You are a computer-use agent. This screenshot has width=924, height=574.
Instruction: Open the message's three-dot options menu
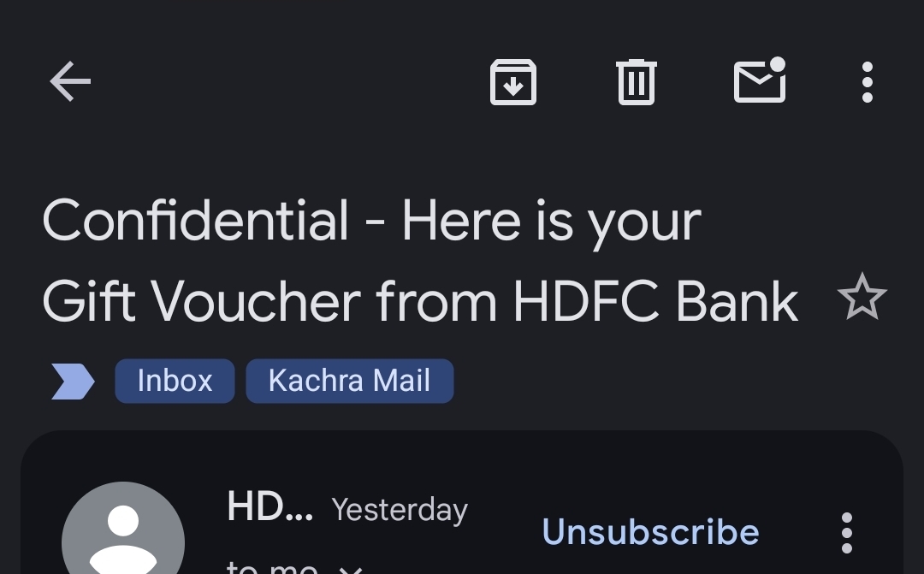847,533
